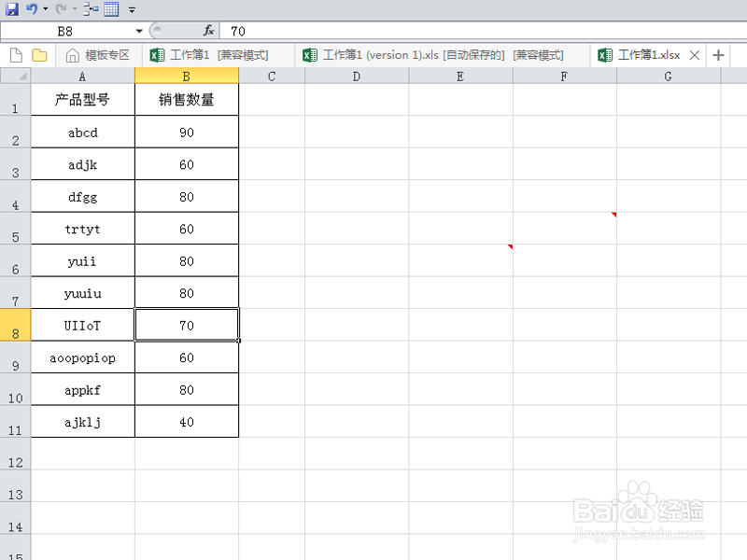Close the 工作簿1.xlsx tab

click(695, 55)
